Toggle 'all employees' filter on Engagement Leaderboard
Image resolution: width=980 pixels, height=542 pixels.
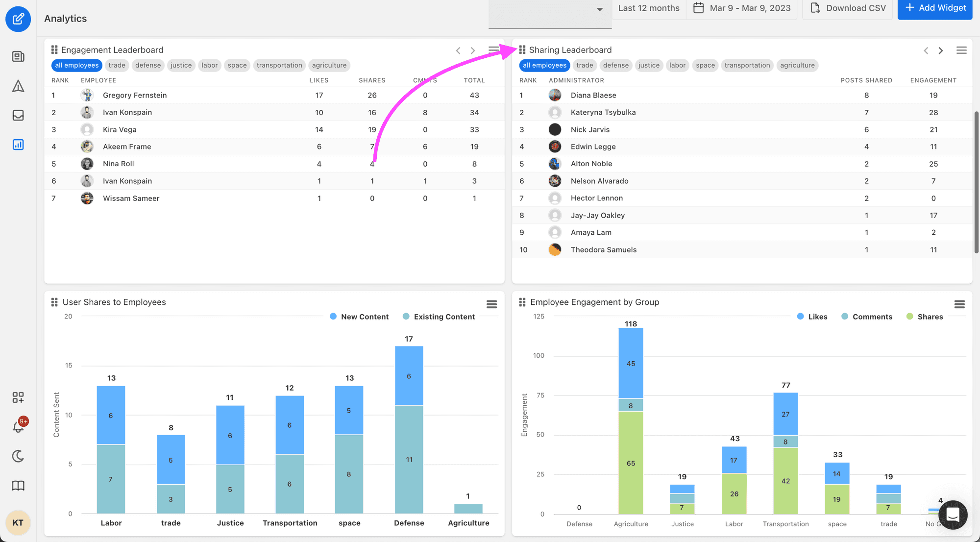pyautogui.click(x=76, y=65)
